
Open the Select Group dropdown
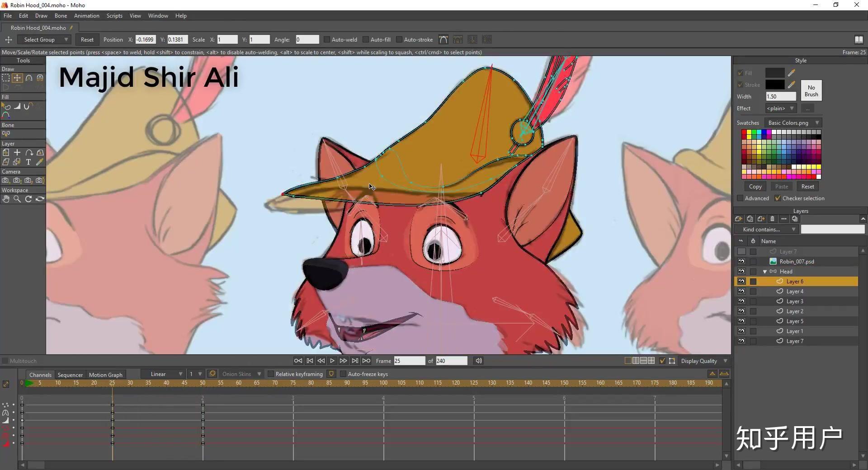(x=46, y=40)
